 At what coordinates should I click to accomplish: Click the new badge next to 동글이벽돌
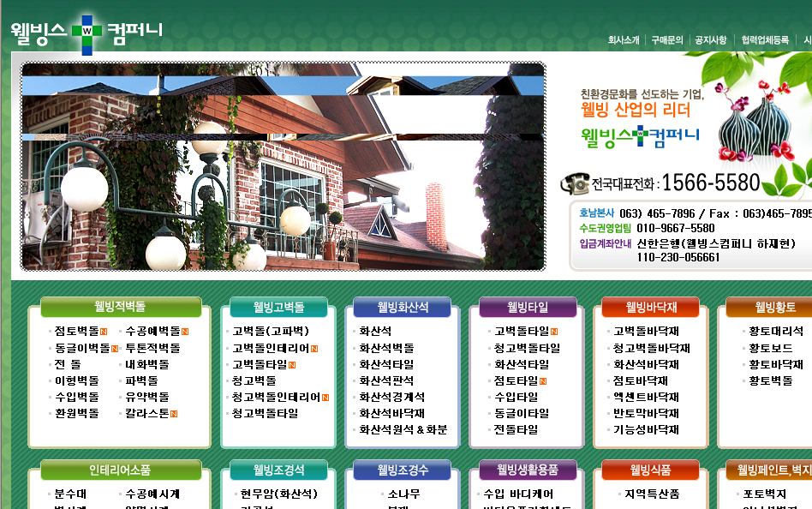point(115,349)
